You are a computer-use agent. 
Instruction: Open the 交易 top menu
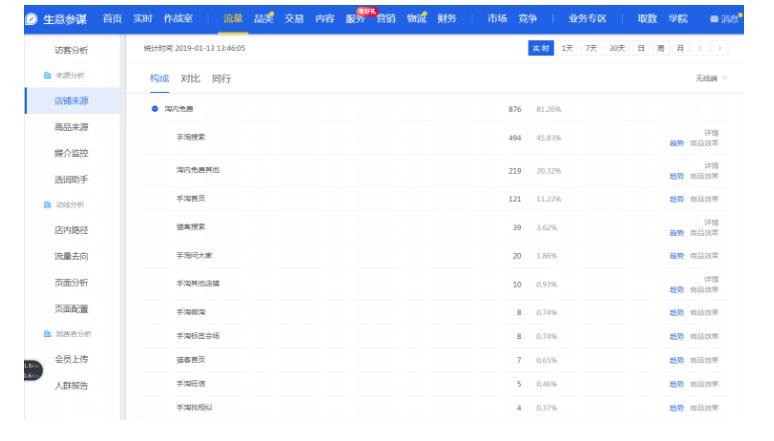point(294,18)
